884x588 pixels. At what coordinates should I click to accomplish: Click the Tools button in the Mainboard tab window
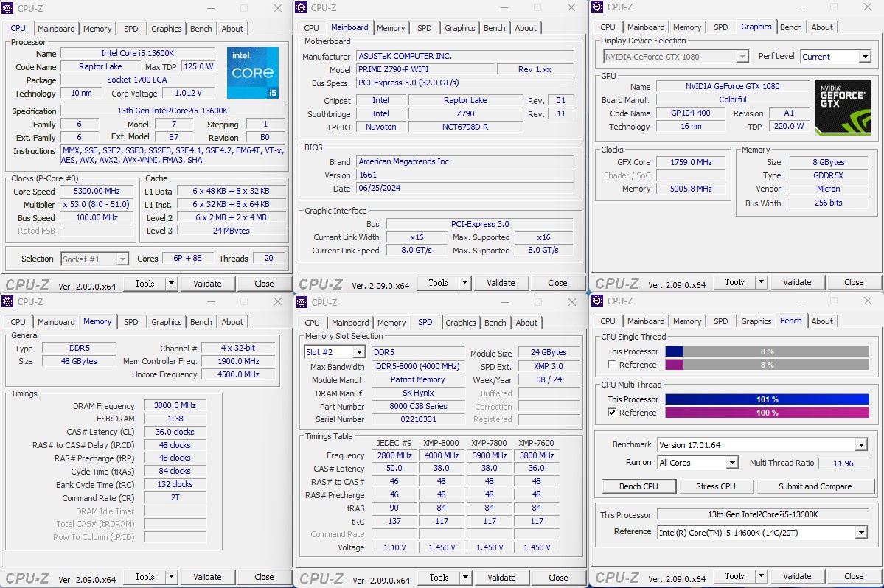pyautogui.click(x=438, y=283)
